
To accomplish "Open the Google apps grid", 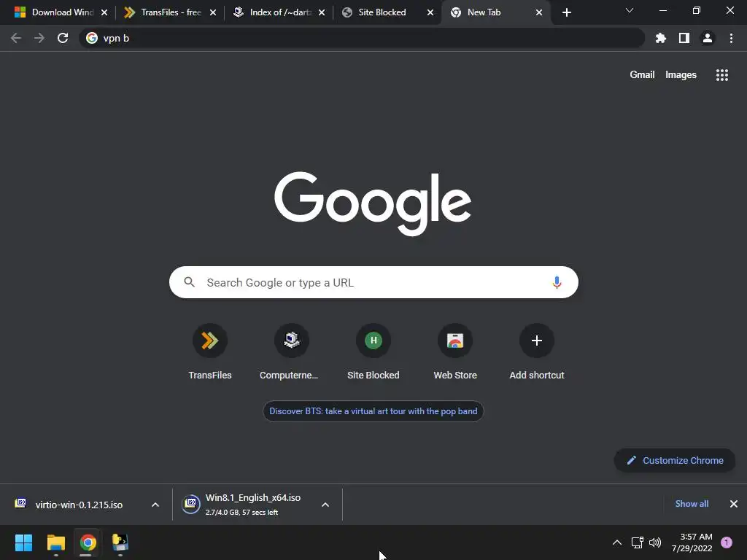I will click(x=721, y=75).
